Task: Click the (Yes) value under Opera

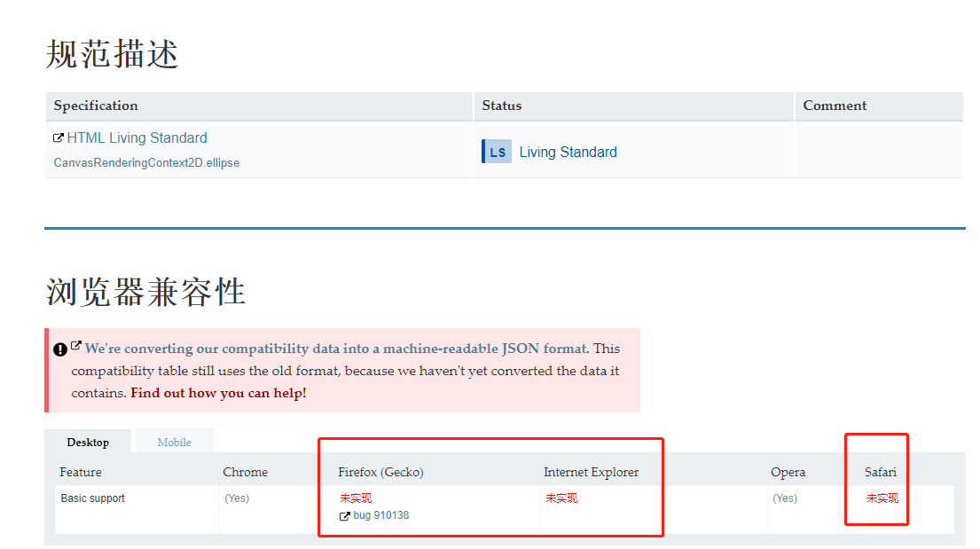Action: click(785, 498)
